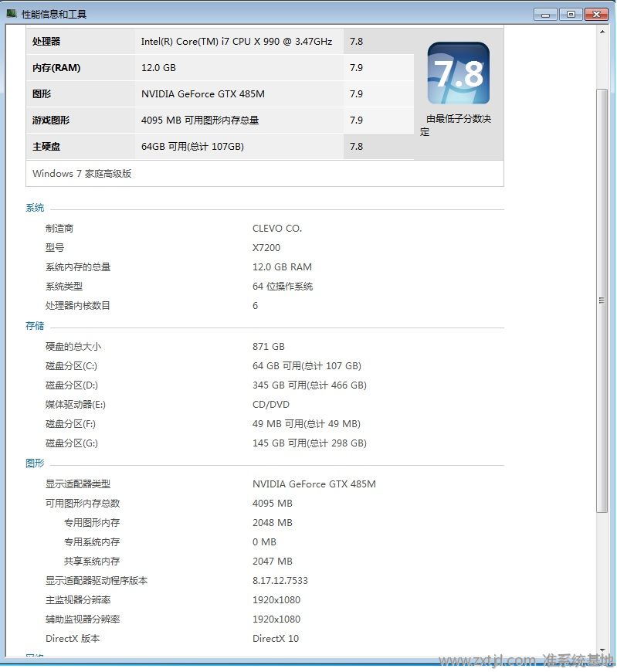Click the 磁盘分区(D:) entry

click(x=72, y=385)
